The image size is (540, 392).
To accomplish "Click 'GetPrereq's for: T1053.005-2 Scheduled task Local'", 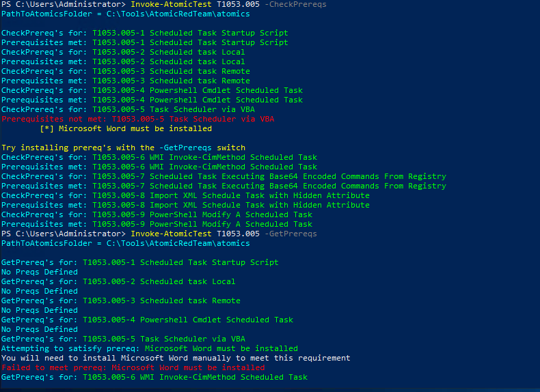I will [118, 282].
